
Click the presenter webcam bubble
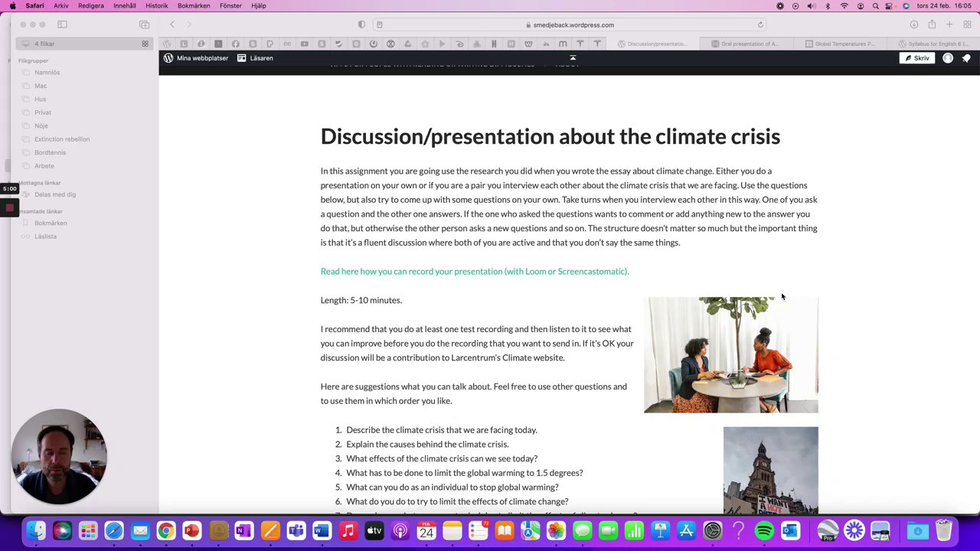[x=59, y=457]
